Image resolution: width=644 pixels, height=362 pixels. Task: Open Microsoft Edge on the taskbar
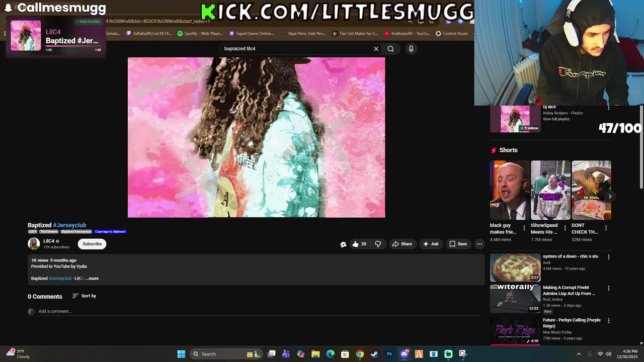point(330,354)
